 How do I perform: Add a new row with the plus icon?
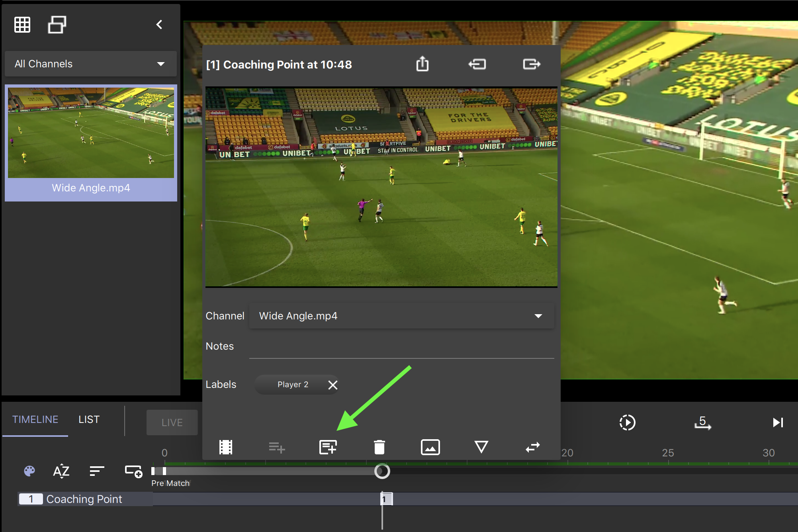[x=134, y=471]
